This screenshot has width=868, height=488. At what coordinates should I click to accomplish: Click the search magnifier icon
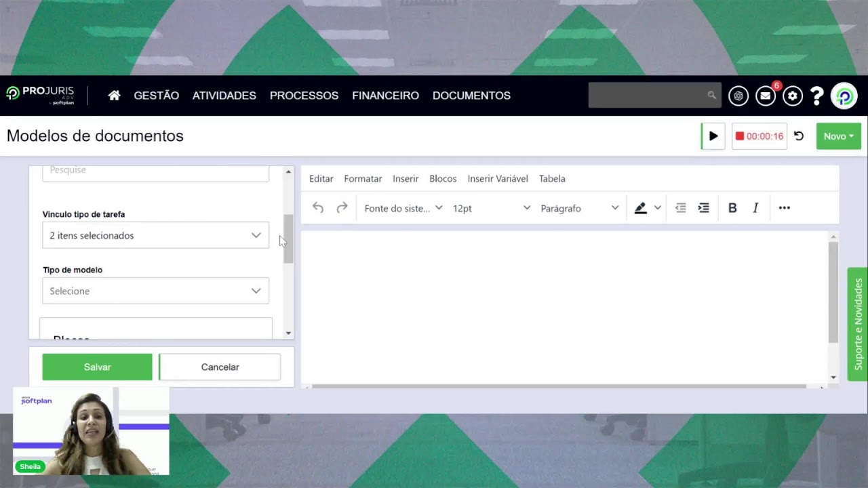[x=711, y=96]
